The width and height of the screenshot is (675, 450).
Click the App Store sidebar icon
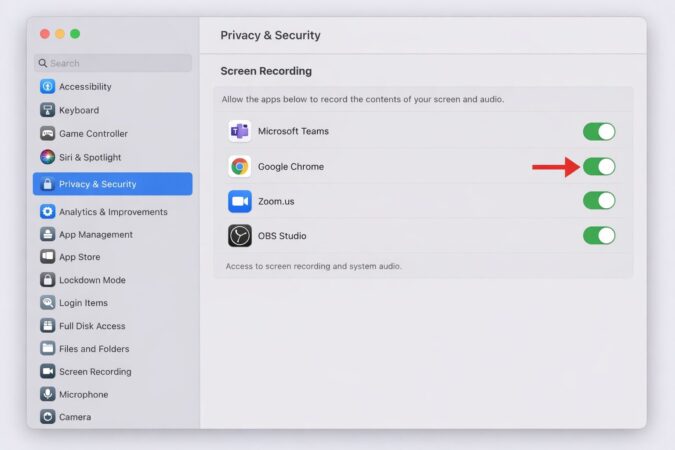[47, 257]
